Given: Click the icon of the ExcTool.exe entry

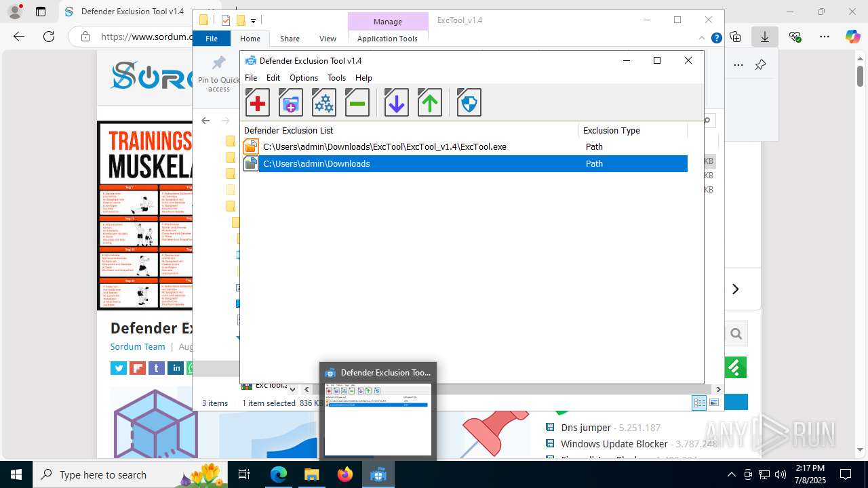Looking at the screenshot, I should pyautogui.click(x=251, y=146).
